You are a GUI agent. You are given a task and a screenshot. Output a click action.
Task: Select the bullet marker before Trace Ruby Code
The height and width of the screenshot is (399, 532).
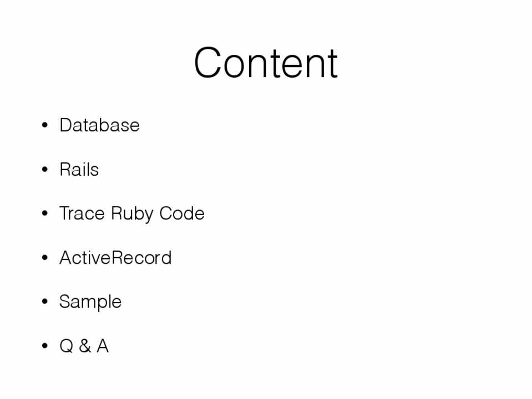click(44, 214)
